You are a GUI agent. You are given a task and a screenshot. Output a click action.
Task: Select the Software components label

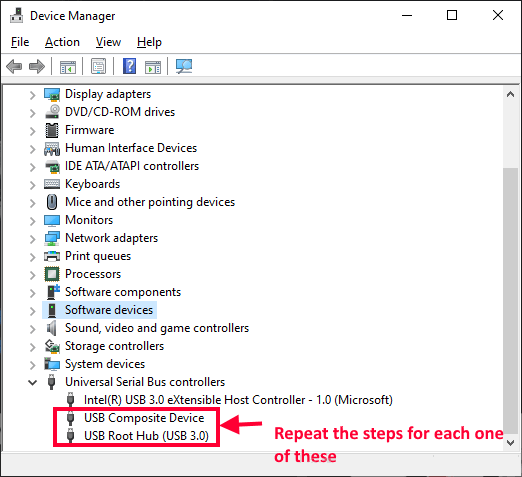tap(123, 292)
